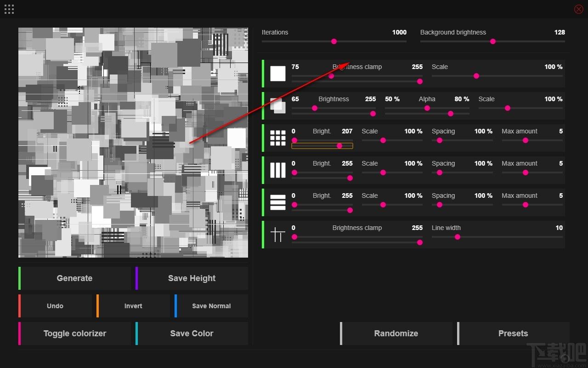Image resolution: width=588 pixels, height=368 pixels.
Task: Click the Line width value 10
Action: (559, 228)
